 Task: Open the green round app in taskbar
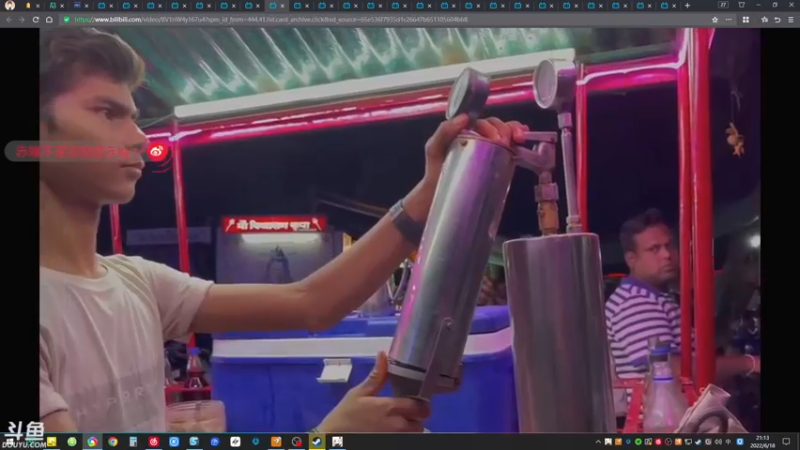point(72,442)
